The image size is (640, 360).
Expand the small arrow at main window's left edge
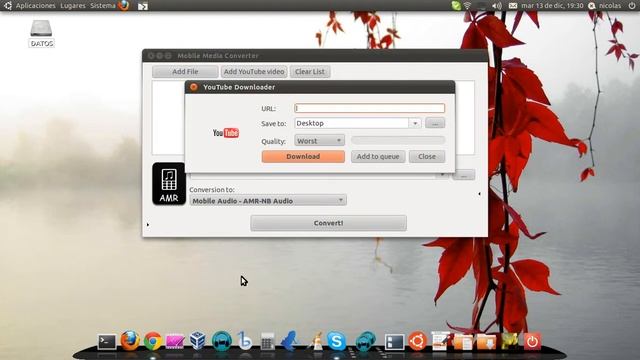(x=148, y=224)
